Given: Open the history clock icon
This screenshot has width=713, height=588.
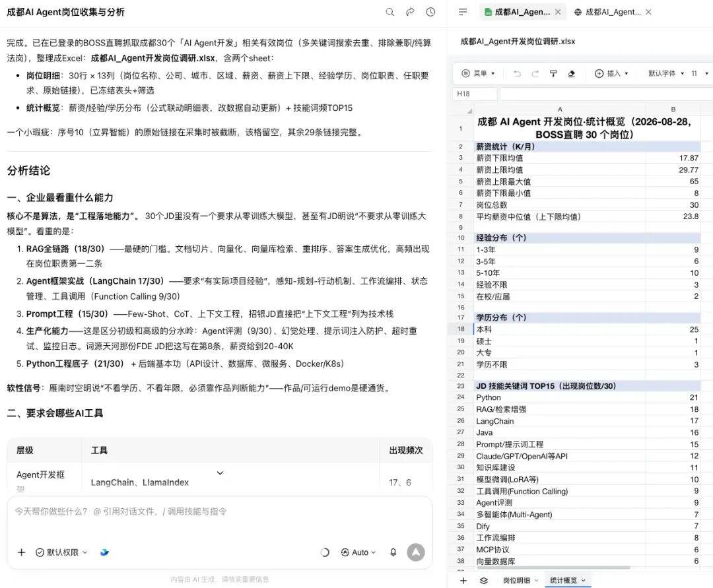Looking at the screenshot, I should click(x=430, y=13).
